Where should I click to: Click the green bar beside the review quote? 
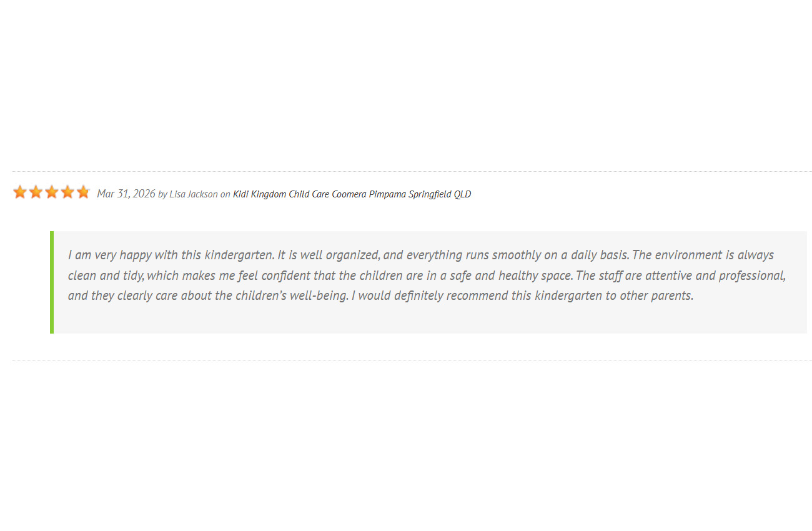(52, 282)
